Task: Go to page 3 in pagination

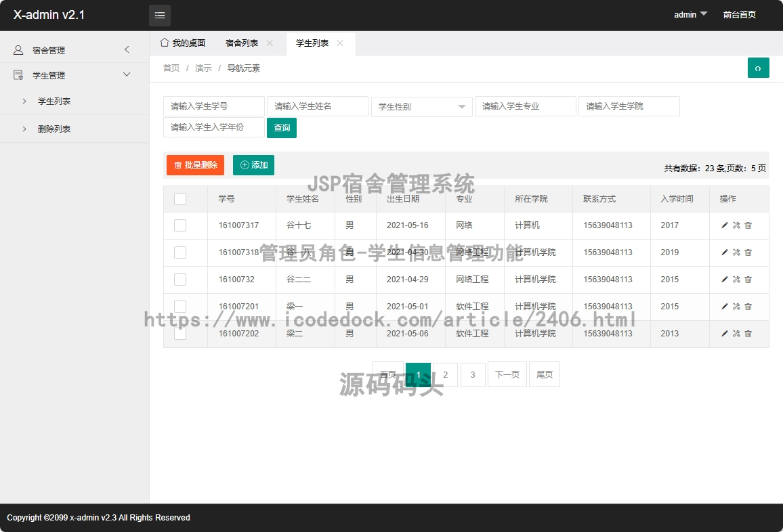Action: tap(473, 374)
